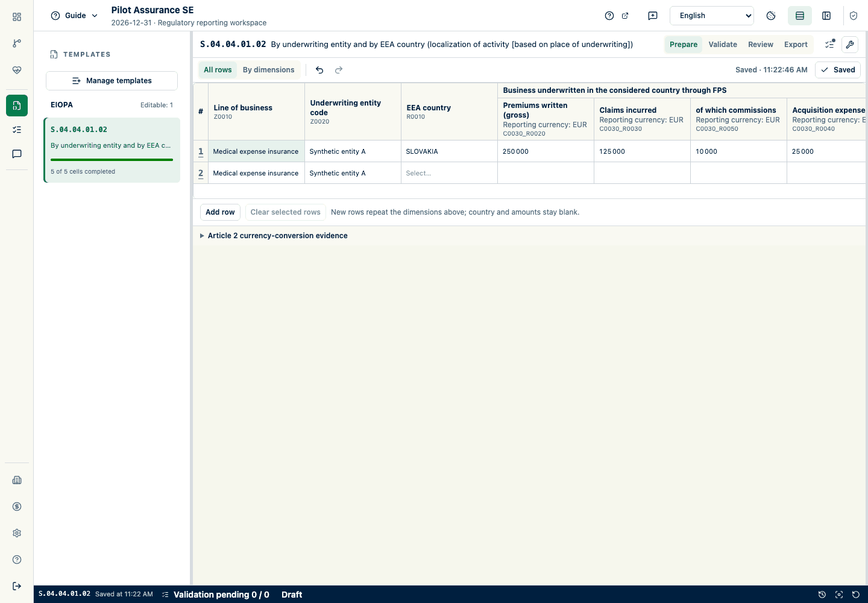868x603 pixels.
Task: Open the dashboard grid icon in sidebar
Action: point(17,17)
